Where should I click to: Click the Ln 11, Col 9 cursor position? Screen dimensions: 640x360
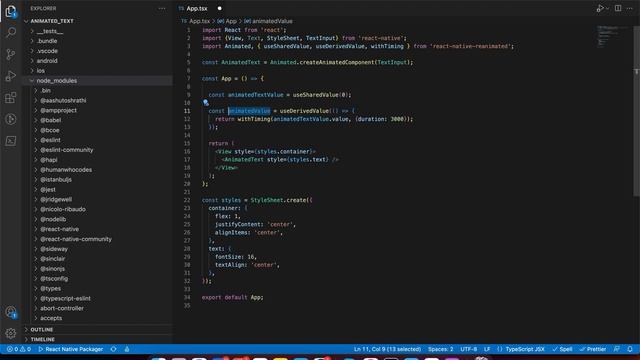click(x=387, y=349)
